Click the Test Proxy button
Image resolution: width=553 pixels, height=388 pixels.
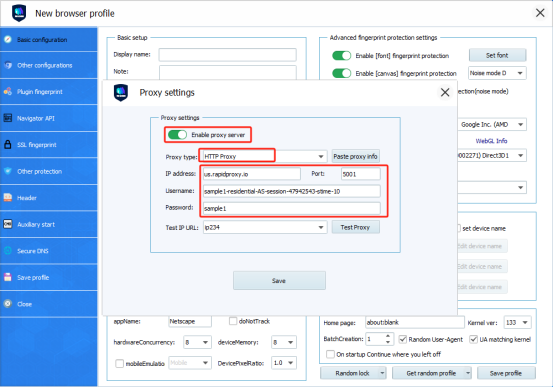(356, 228)
